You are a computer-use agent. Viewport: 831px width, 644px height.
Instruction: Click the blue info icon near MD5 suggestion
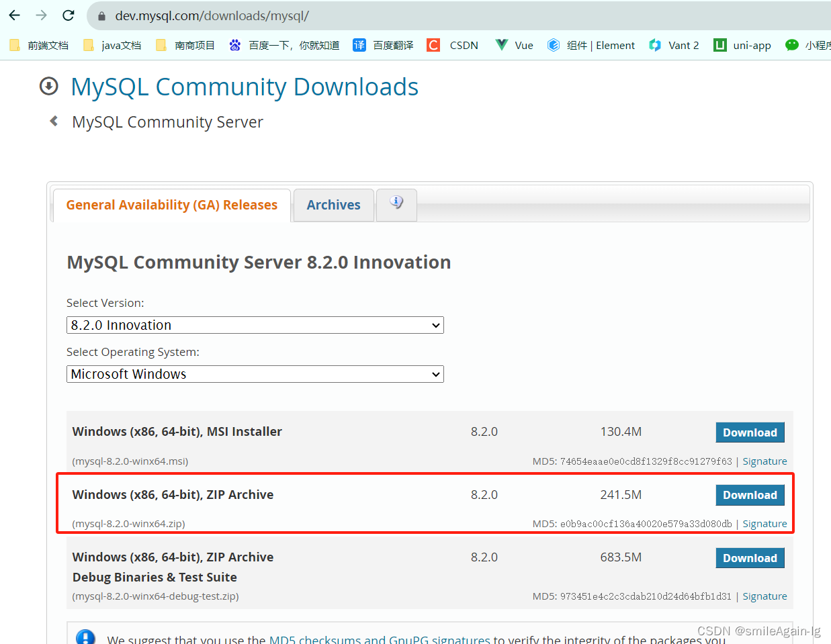85,637
